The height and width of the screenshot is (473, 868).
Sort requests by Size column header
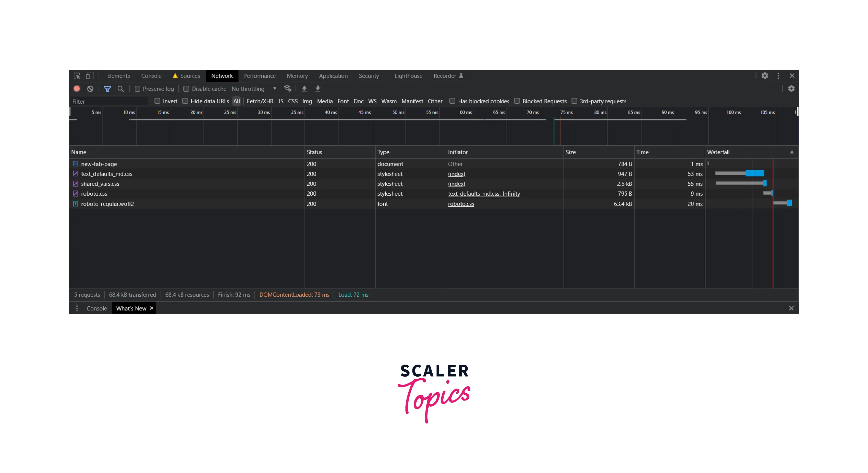tap(598, 152)
